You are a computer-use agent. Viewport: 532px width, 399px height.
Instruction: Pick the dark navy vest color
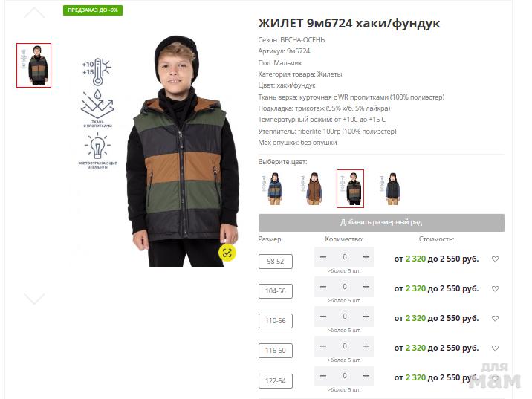(392, 189)
